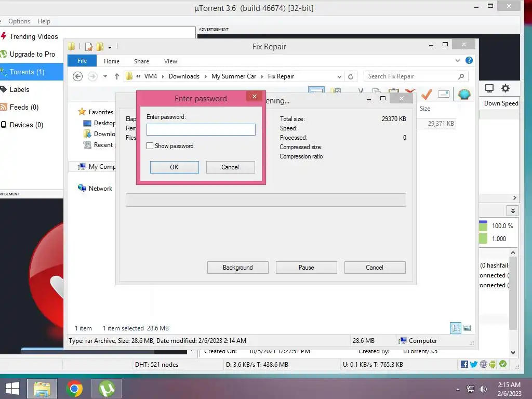532x399 pixels.
Task: Go up one folder level in Explorer
Action: tap(117, 76)
